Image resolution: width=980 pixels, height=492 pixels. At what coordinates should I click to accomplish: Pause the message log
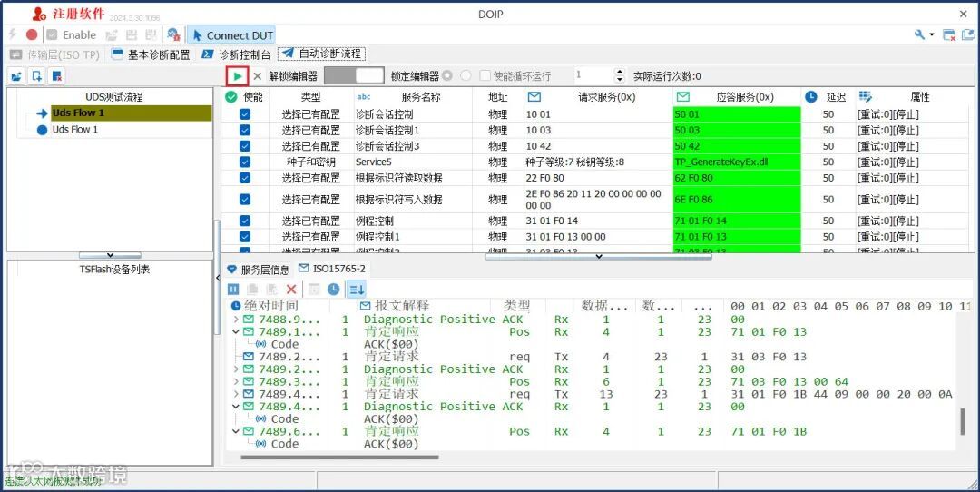click(x=233, y=289)
